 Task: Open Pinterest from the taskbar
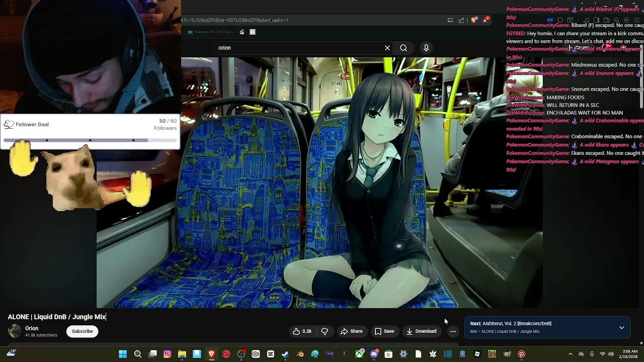pos(521,354)
